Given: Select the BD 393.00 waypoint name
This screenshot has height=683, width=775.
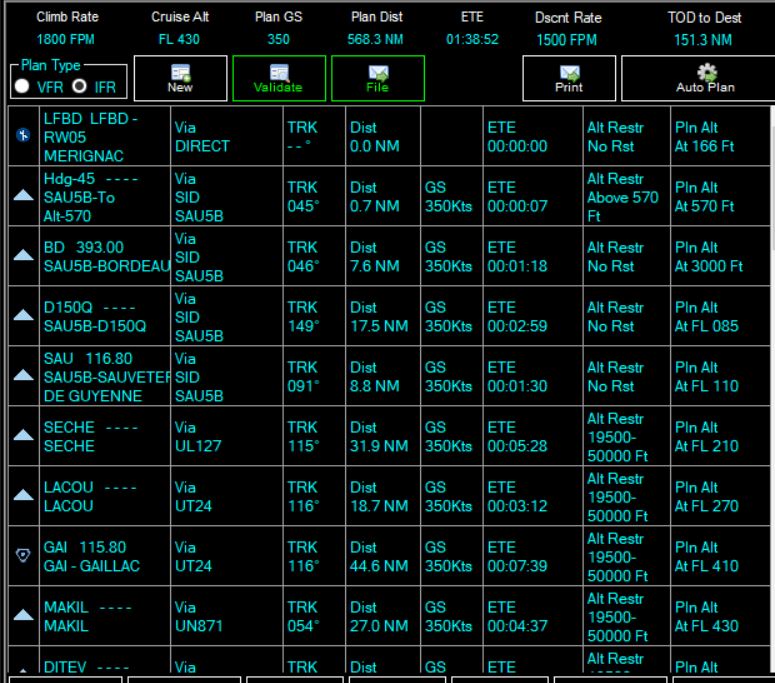Looking at the screenshot, I should tap(84, 247).
